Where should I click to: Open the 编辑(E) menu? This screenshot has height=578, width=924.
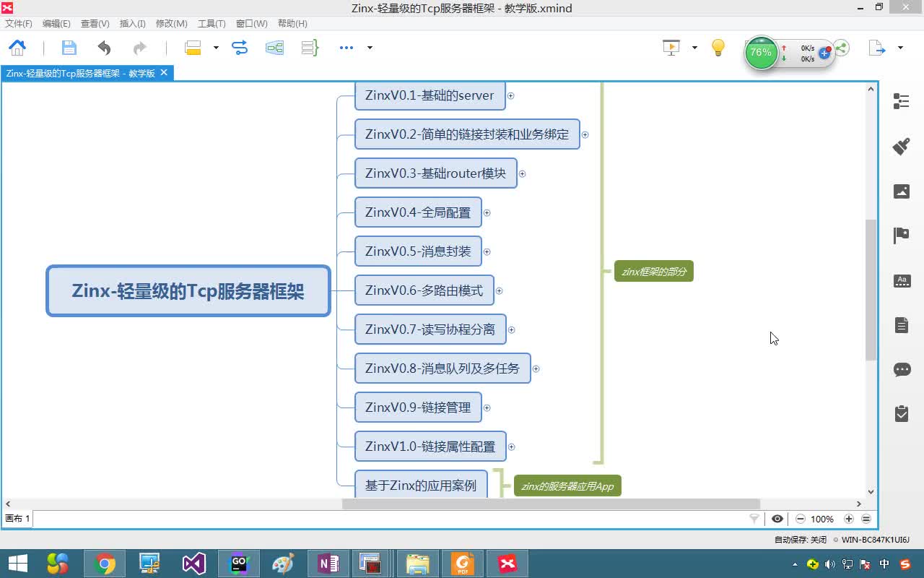pyautogui.click(x=56, y=24)
